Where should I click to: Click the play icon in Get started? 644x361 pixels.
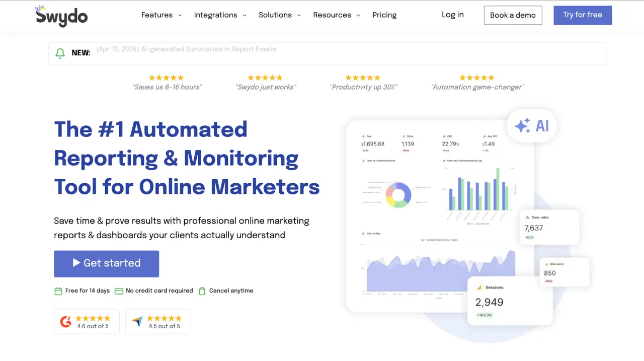pyautogui.click(x=76, y=263)
